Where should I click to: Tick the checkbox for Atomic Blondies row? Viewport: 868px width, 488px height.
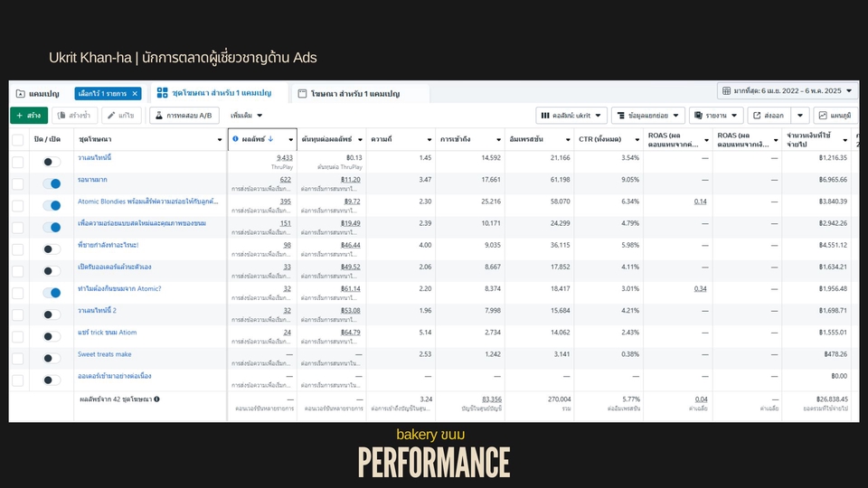18,206
